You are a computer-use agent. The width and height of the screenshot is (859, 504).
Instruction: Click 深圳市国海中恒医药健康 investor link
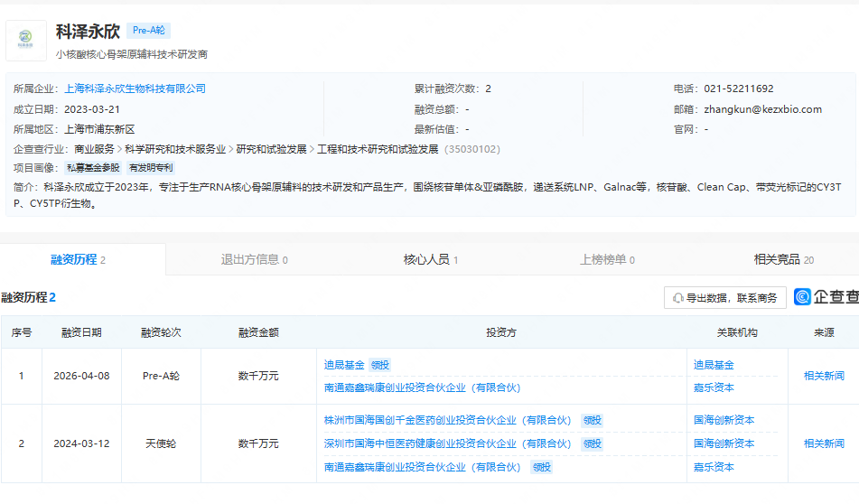[x=448, y=443]
